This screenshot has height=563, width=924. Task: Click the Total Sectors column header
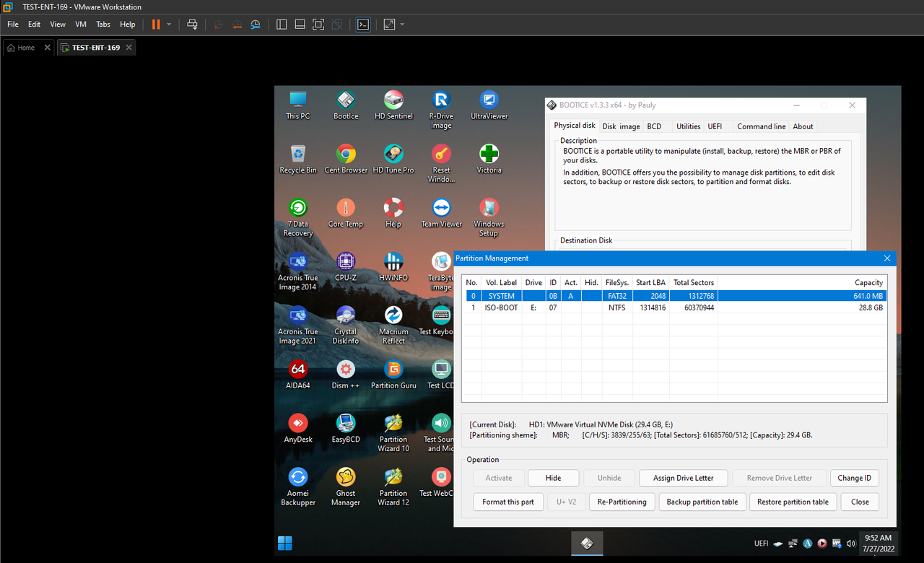[x=693, y=282]
